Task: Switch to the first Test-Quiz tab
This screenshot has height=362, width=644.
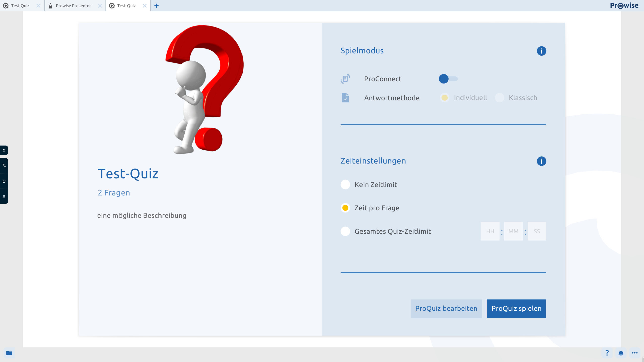Action: click(20, 6)
